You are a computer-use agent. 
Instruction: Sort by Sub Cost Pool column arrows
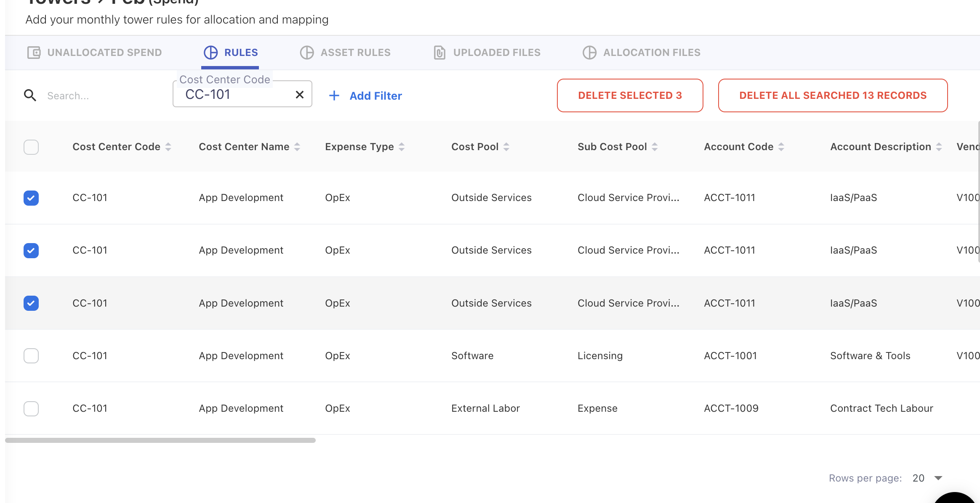[655, 147]
